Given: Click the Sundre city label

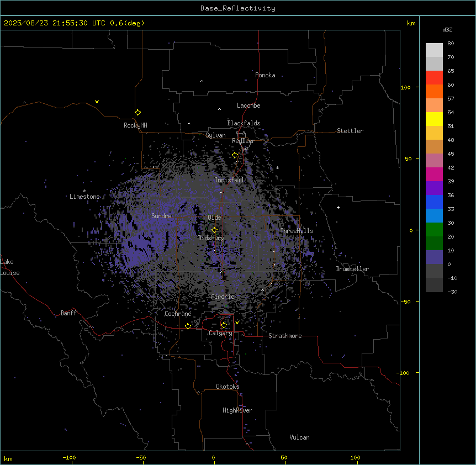Looking at the screenshot, I should (x=161, y=216).
